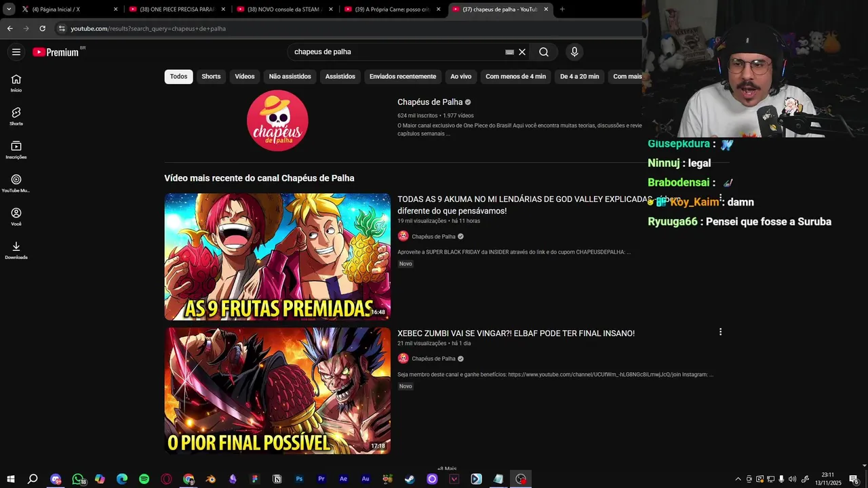Go back with the browser back arrow
Screen dimensions: 868x488
pyautogui.click(x=9, y=28)
